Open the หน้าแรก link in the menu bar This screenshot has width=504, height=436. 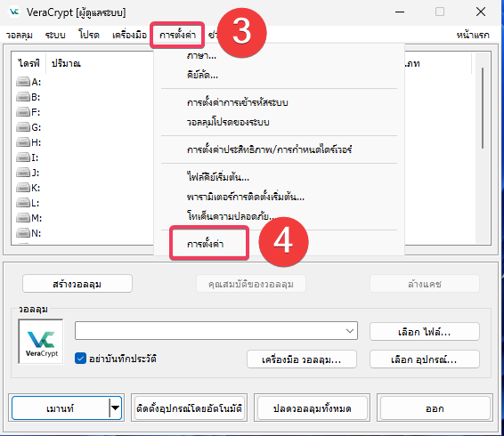pyautogui.click(x=473, y=35)
